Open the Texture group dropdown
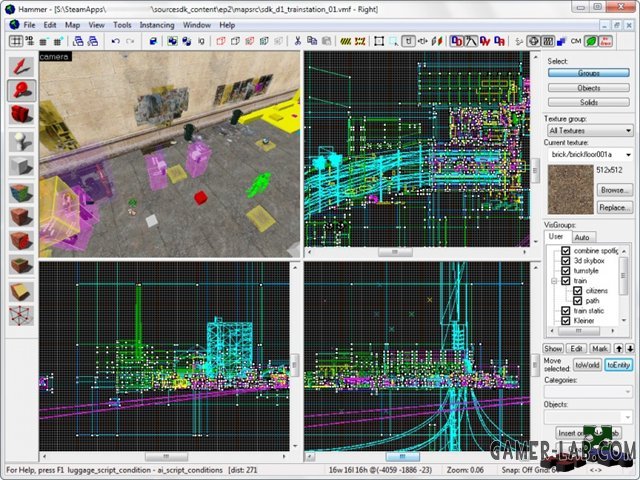Viewport: 640px width, 480px height. [x=590, y=131]
